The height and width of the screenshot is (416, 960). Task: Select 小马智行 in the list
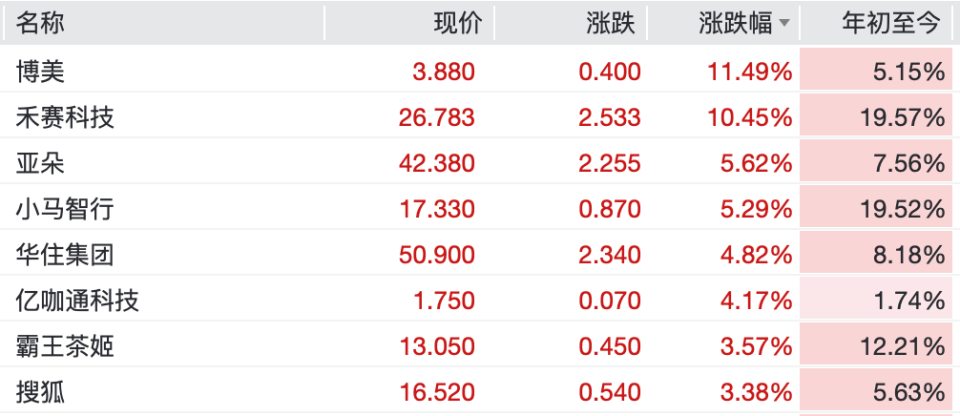coord(65,209)
